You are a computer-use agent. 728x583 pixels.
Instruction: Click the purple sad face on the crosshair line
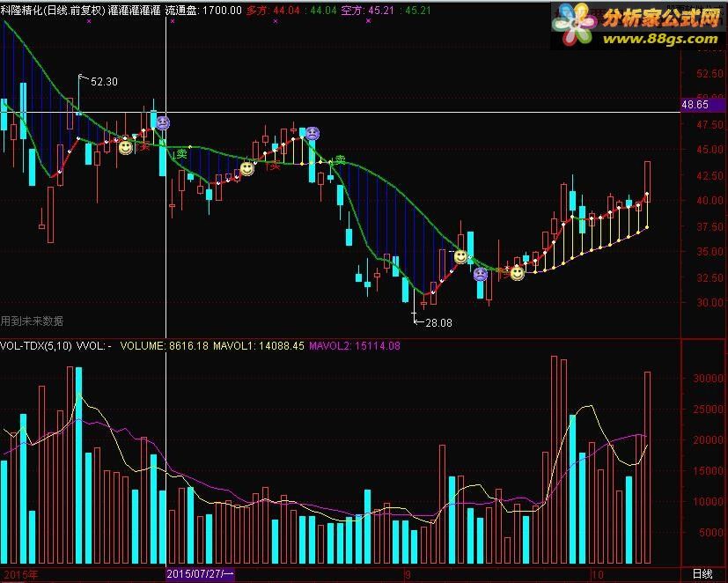click(163, 123)
